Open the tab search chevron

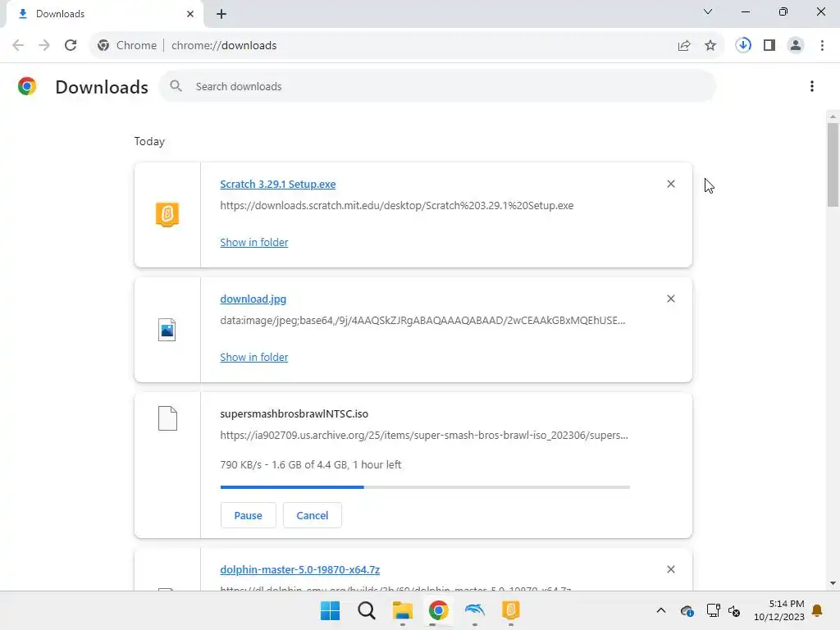click(x=708, y=11)
